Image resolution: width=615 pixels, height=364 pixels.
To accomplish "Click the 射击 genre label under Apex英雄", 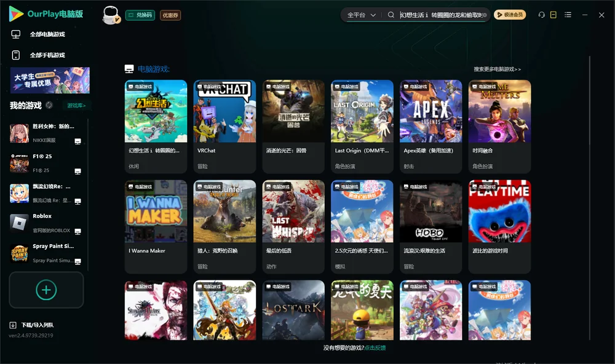I will 409,166.
